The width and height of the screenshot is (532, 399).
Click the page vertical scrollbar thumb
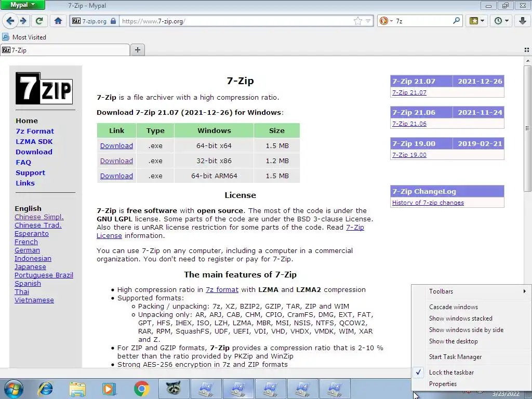tap(527, 128)
